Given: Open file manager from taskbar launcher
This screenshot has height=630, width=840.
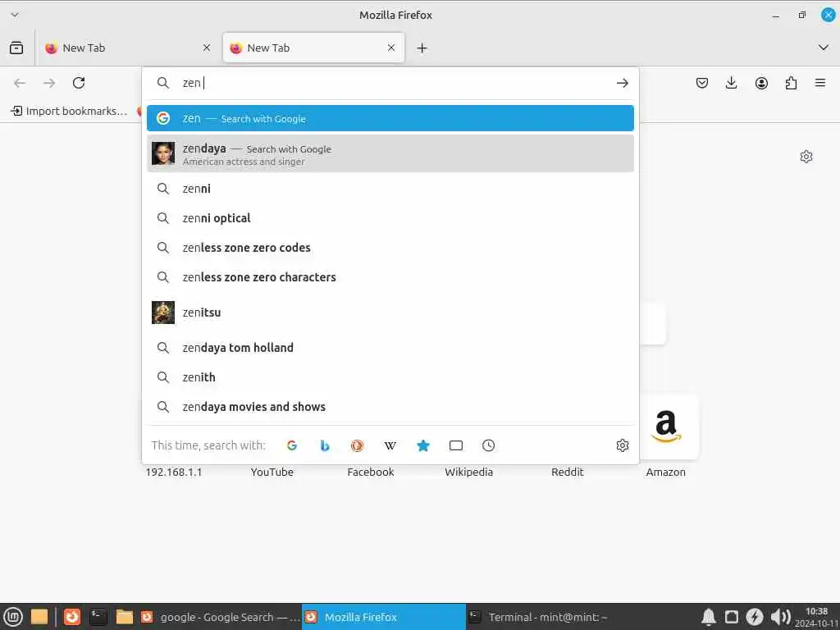Looking at the screenshot, I should [125, 617].
